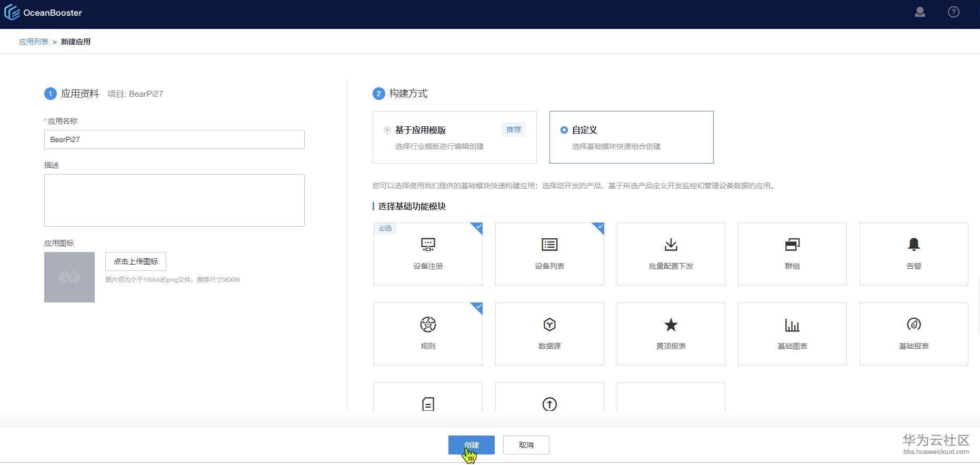Open the user account icon
980x465 pixels.
[x=920, y=12]
